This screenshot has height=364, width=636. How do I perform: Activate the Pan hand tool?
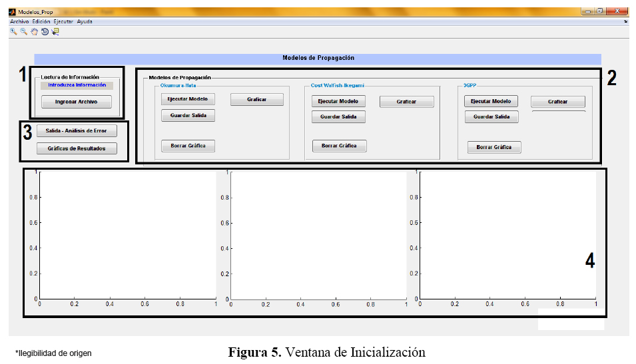pyautogui.click(x=34, y=31)
